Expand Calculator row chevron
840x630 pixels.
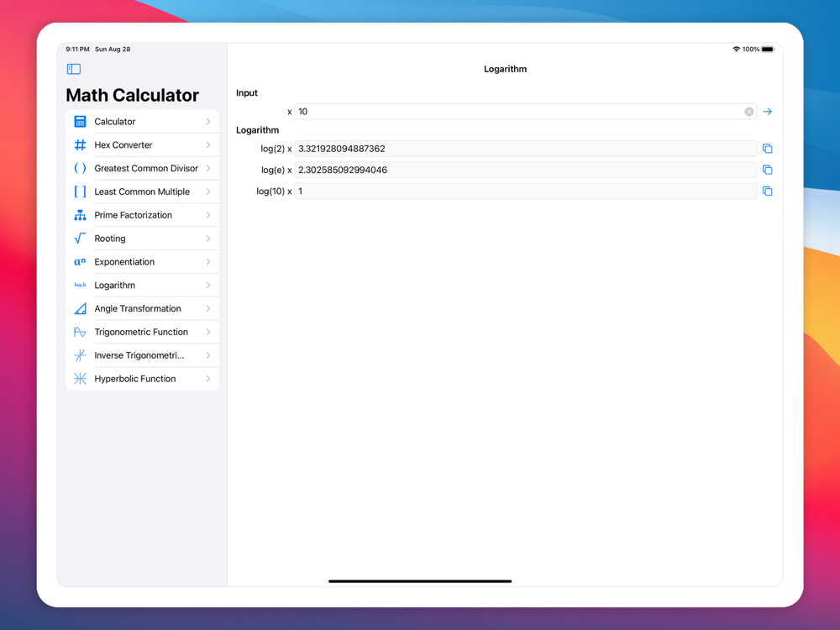[x=208, y=122]
